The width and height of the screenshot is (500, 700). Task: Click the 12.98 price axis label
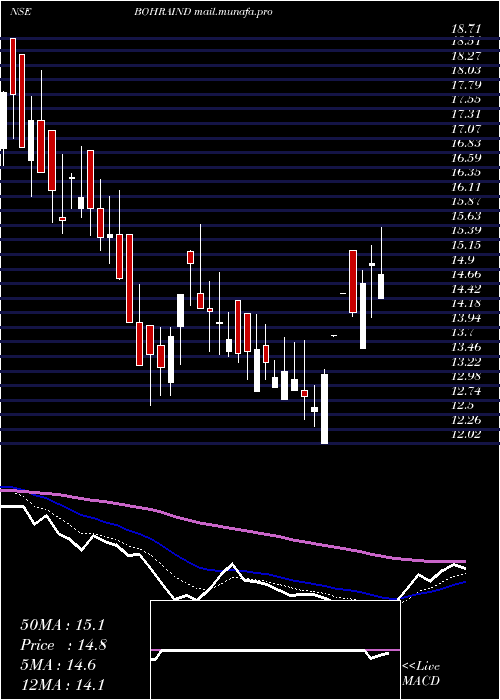(466, 376)
